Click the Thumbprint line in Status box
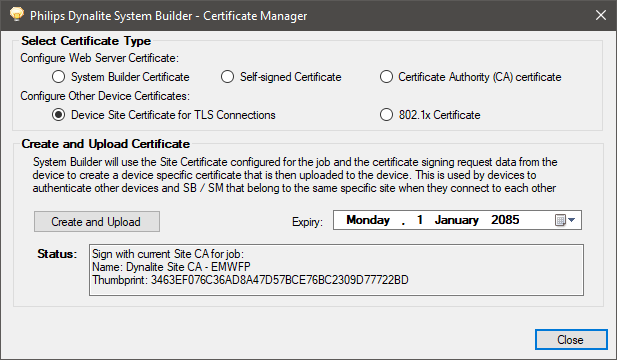This screenshot has width=617, height=360. click(250, 280)
